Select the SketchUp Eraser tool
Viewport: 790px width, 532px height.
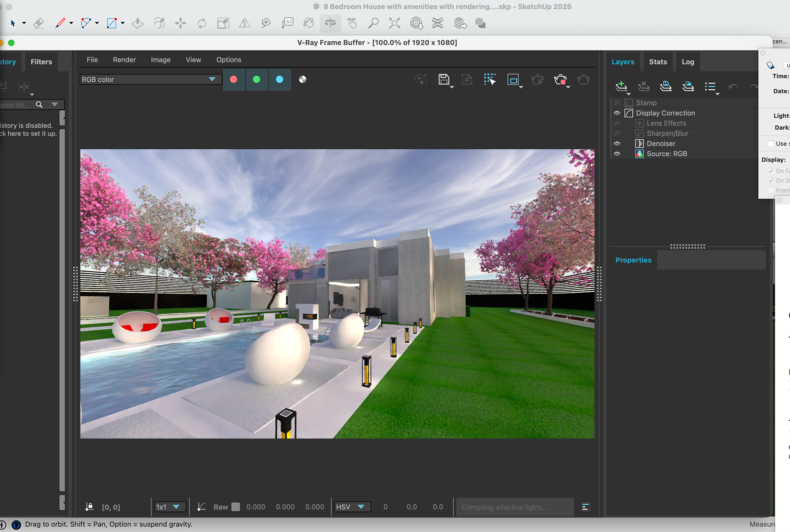39,23
